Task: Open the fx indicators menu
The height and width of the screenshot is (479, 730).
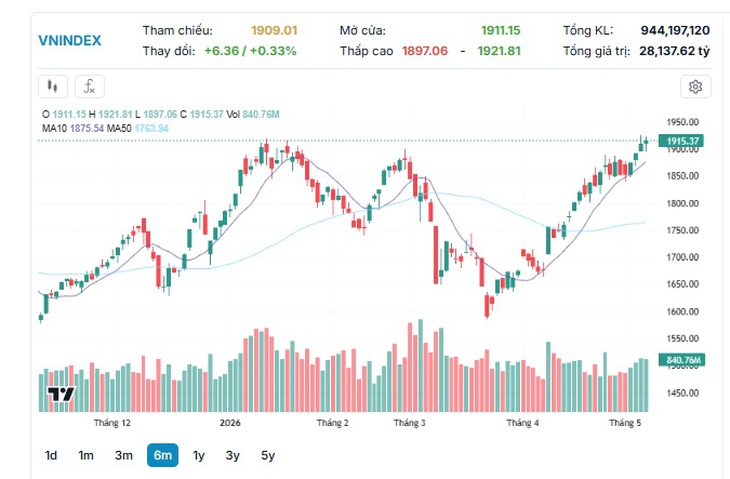Action: [89, 87]
